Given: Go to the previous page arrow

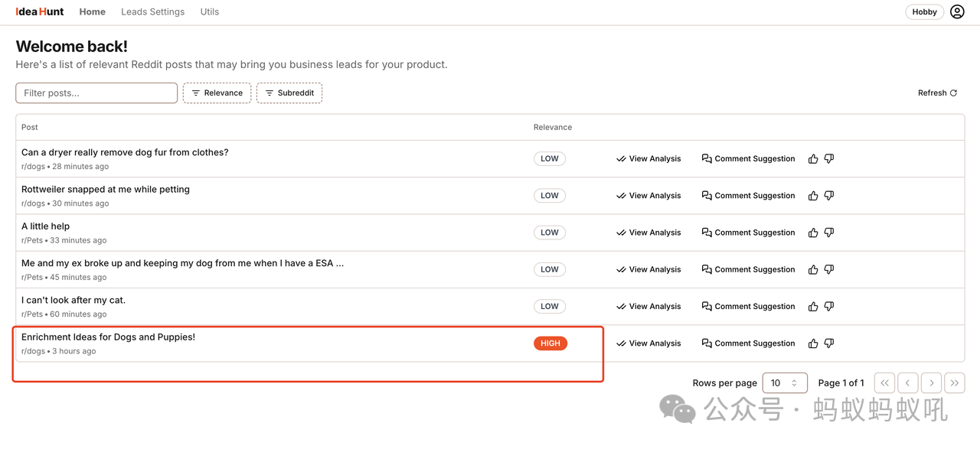Looking at the screenshot, I should tap(907, 383).
